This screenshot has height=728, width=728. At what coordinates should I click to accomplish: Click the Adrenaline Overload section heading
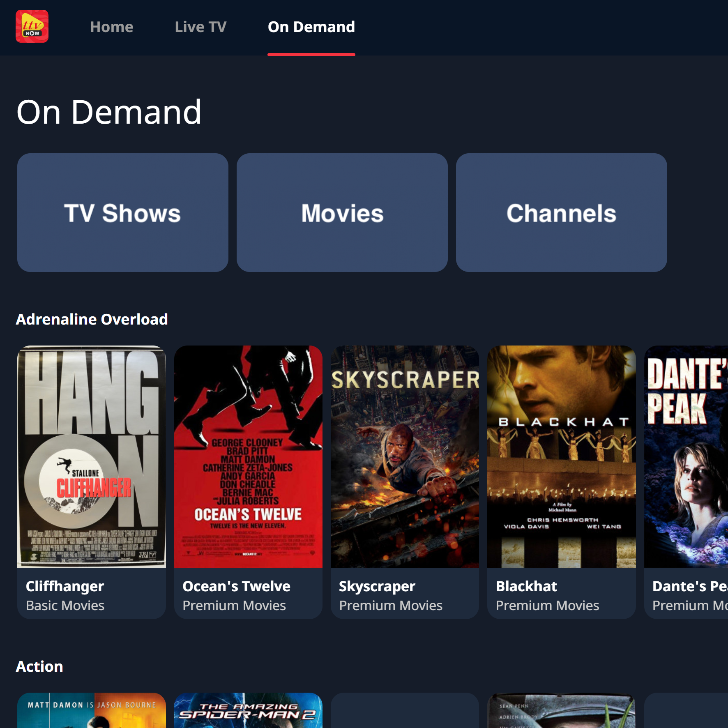pos(92,319)
